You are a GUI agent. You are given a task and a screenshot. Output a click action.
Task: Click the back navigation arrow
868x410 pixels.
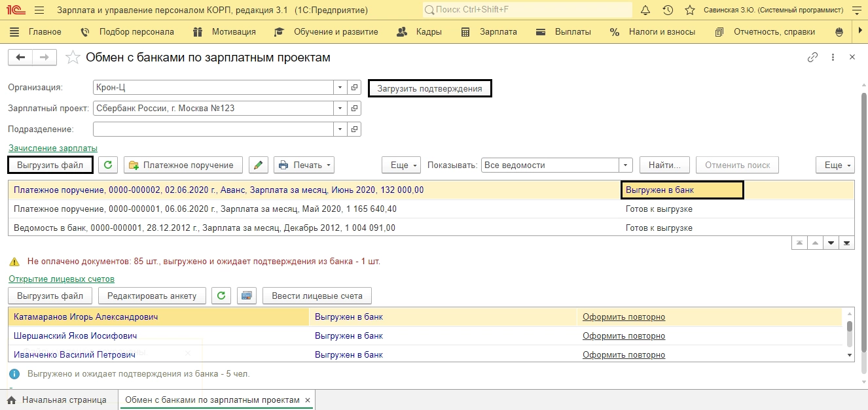pyautogui.click(x=20, y=58)
